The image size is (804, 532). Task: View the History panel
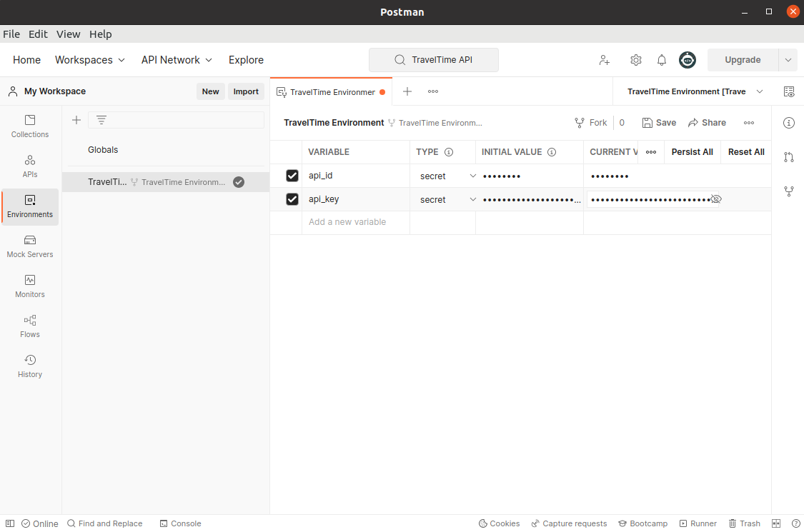29,366
